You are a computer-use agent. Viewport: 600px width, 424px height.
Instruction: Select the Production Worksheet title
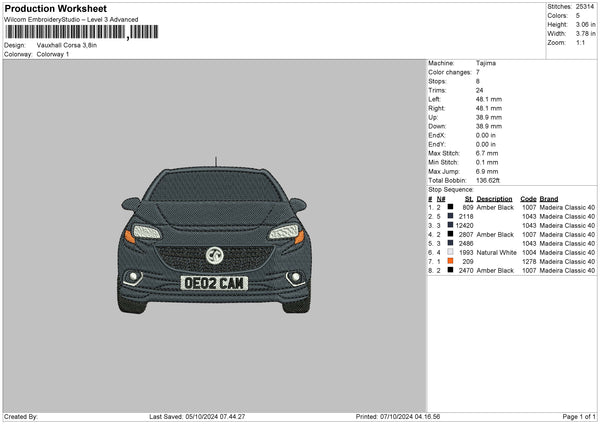tap(49, 8)
